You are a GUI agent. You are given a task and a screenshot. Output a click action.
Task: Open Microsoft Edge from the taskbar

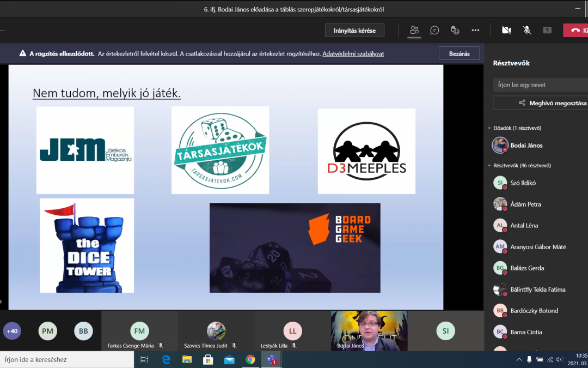(166, 360)
